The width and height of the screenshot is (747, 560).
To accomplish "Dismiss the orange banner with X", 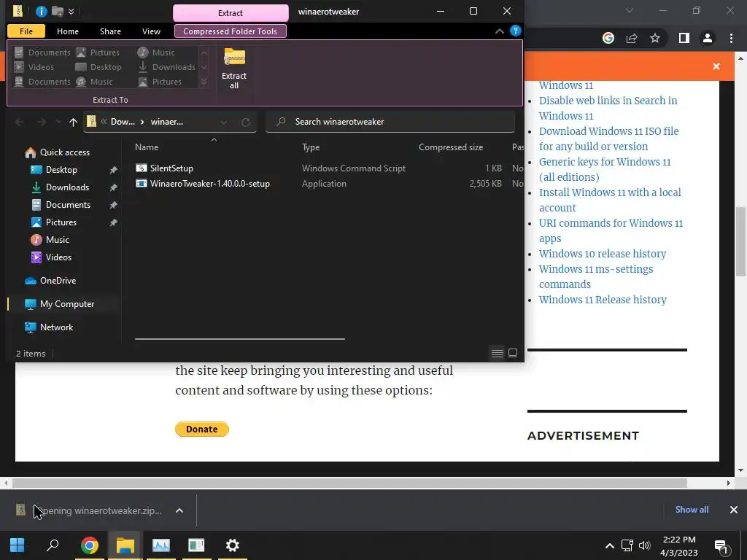I will [716, 66].
